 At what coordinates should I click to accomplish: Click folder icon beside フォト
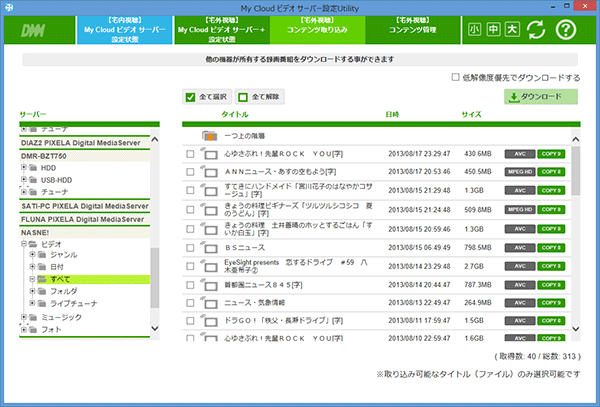point(33,329)
